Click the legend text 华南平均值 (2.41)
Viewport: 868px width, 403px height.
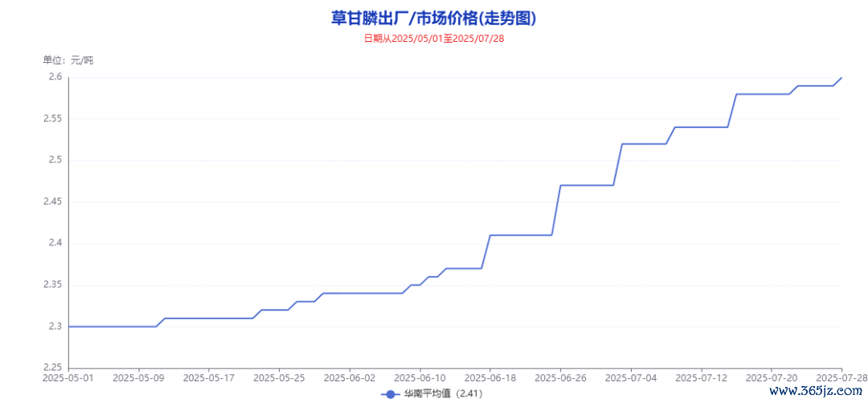(x=444, y=394)
